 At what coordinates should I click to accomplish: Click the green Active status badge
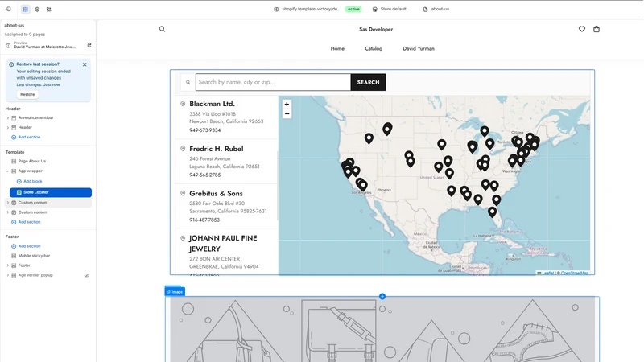[353, 9]
